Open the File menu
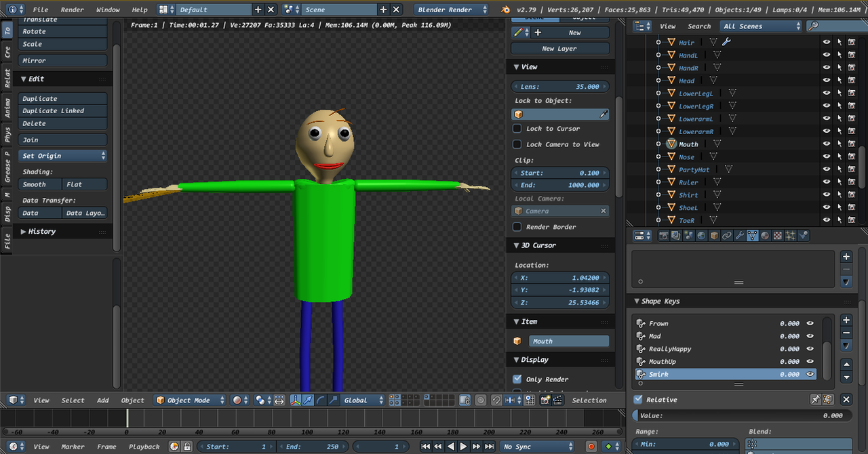868x454 pixels. pos(41,10)
